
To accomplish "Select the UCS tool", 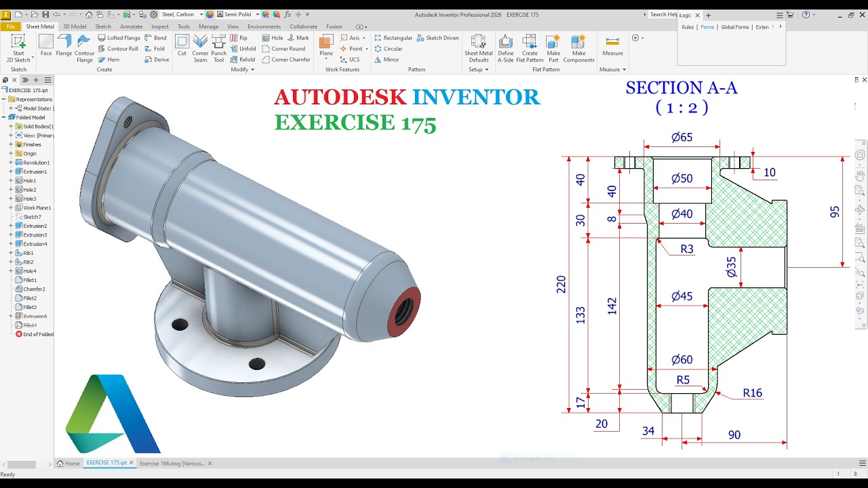I will pyautogui.click(x=350, y=60).
